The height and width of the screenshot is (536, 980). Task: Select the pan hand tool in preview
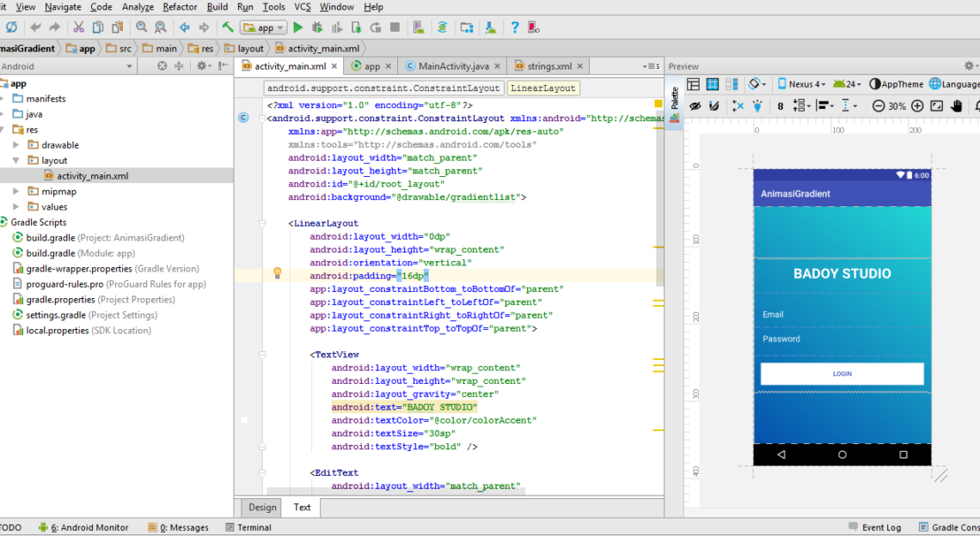[x=956, y=106]
